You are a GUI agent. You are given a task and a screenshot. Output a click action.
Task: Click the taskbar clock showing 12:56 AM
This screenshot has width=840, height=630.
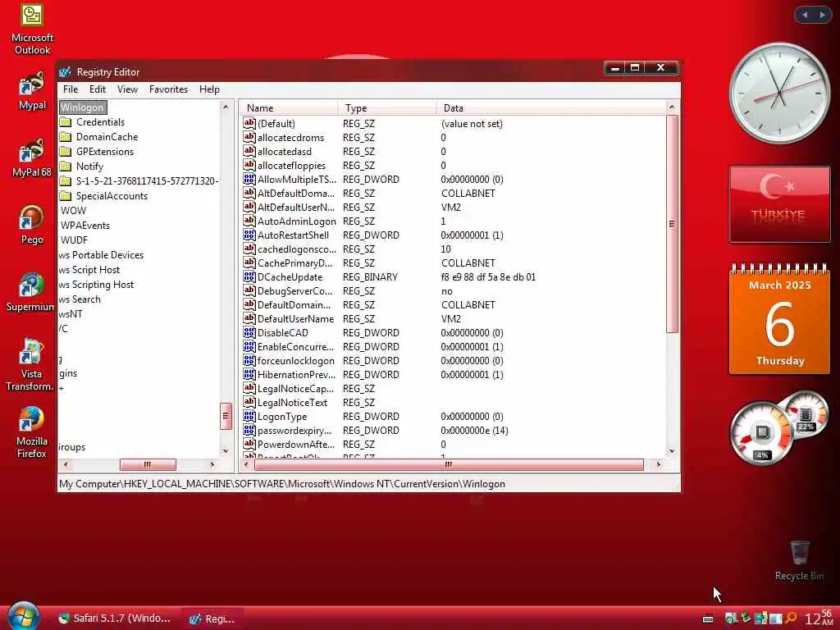(x=819, y=617)
